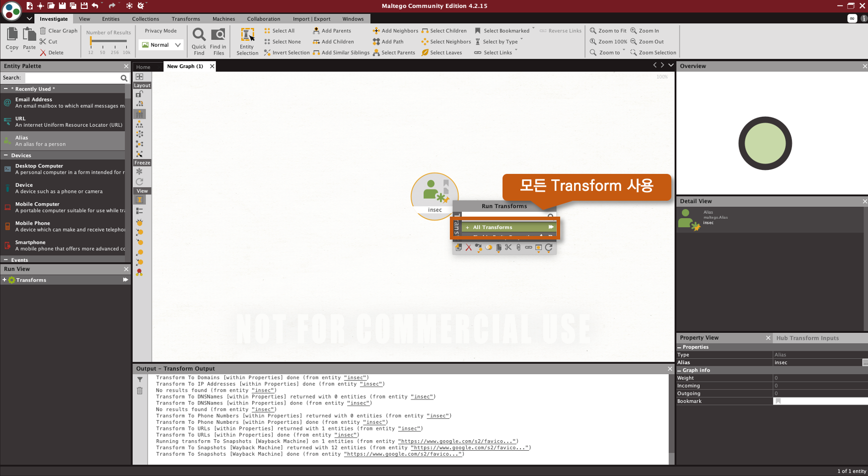Click the New graph icon in title bar
Viewport: 868px width, 476px height.
[x=29, y=5]
